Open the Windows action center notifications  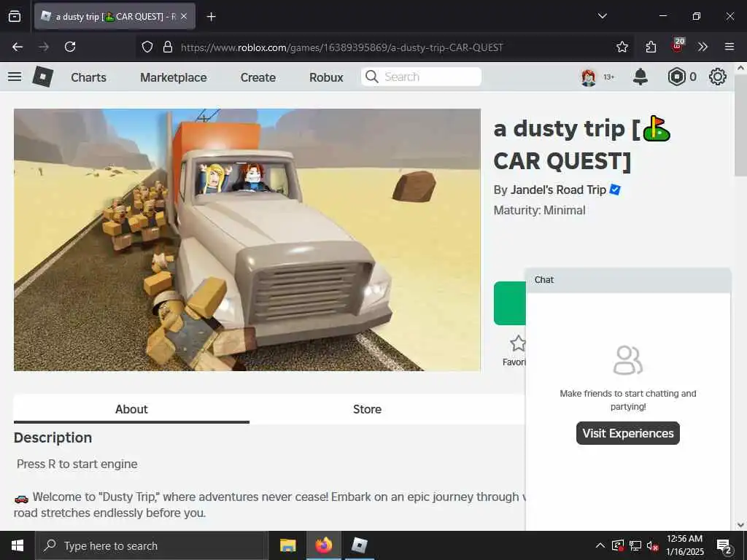point(724,545)
